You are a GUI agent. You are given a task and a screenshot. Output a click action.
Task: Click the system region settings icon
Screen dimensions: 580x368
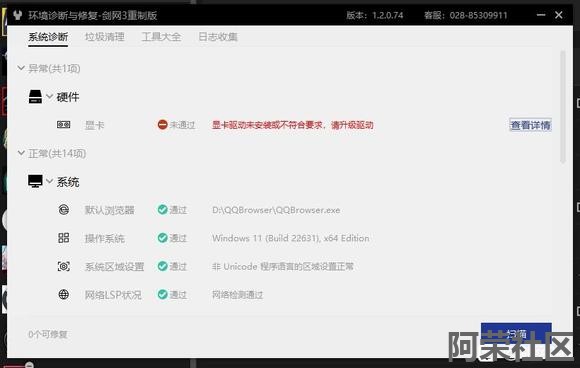click(x=64, y=266)
